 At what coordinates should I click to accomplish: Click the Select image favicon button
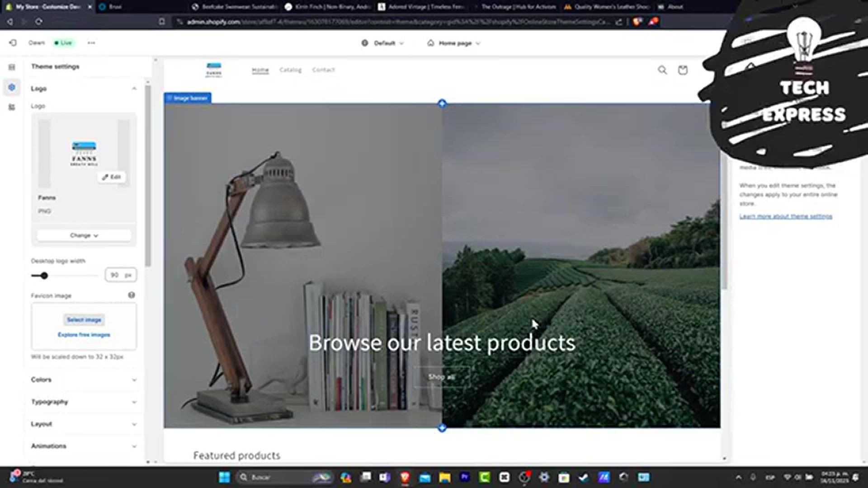(x=84, y=320)
